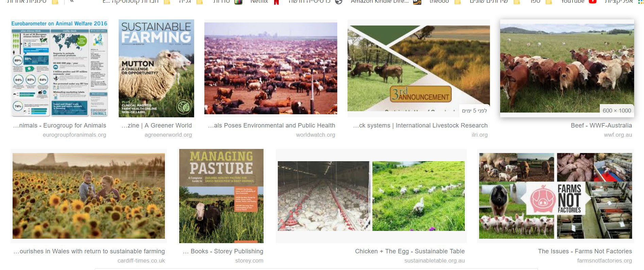Open the YouTube bookmark icon

coord(593,1)
